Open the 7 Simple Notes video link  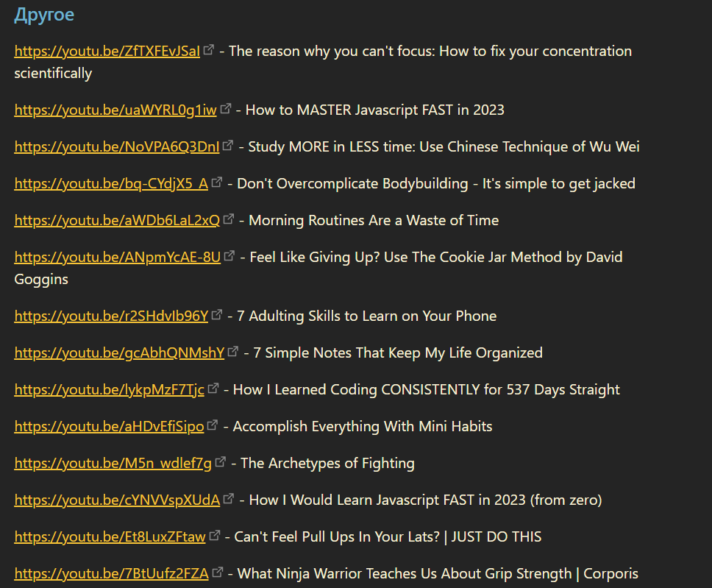click(x=119, y=353)
